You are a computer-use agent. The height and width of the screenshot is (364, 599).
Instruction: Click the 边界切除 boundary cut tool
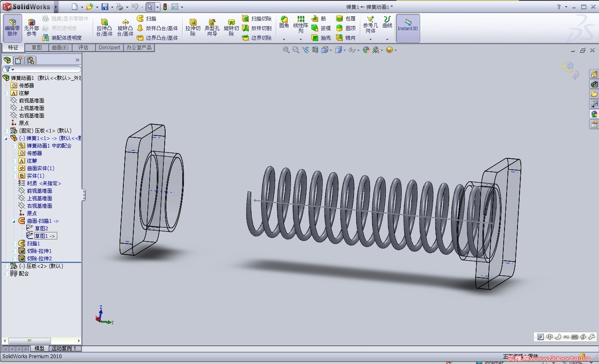click(x=257, y=38)
